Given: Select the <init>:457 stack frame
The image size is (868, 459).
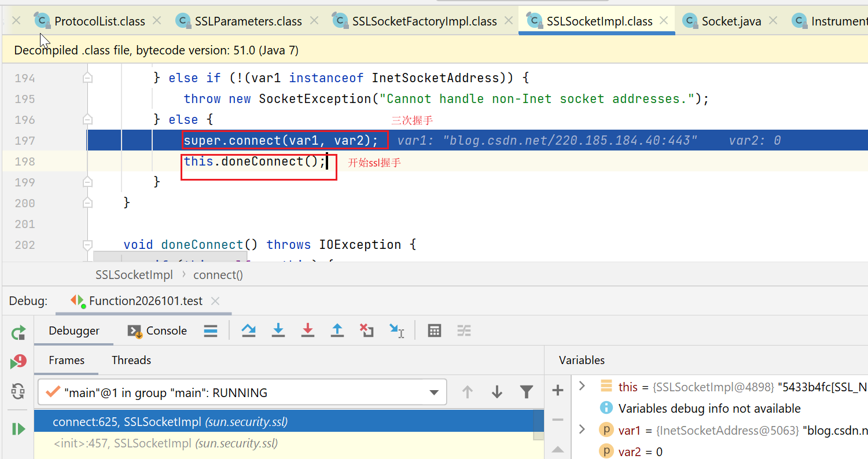Looking at the screenshot, I should pos(165,443).
